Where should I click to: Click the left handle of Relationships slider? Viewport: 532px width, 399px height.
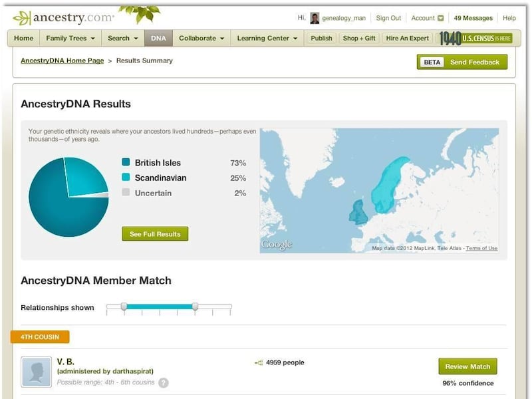click(x=124, y=307)
